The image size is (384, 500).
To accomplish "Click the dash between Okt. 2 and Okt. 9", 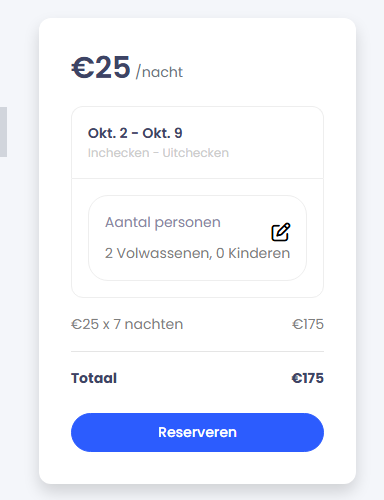I will click(x=135, y=134).
